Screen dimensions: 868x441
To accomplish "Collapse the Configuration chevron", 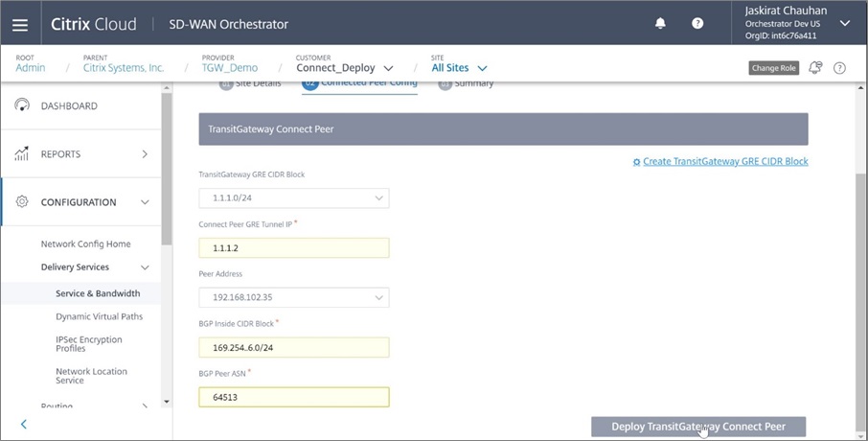I will click(x=145, y=202).
